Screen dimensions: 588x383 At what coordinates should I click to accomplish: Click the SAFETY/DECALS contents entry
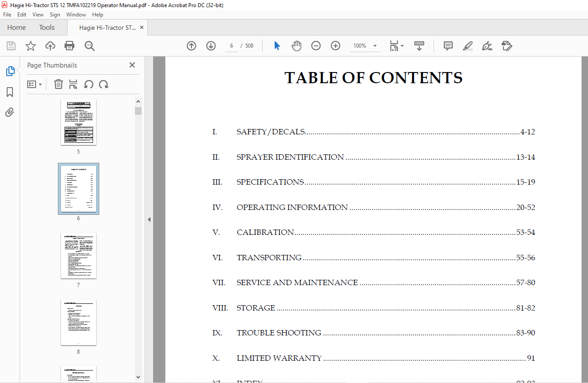click(x=373, y=132)
